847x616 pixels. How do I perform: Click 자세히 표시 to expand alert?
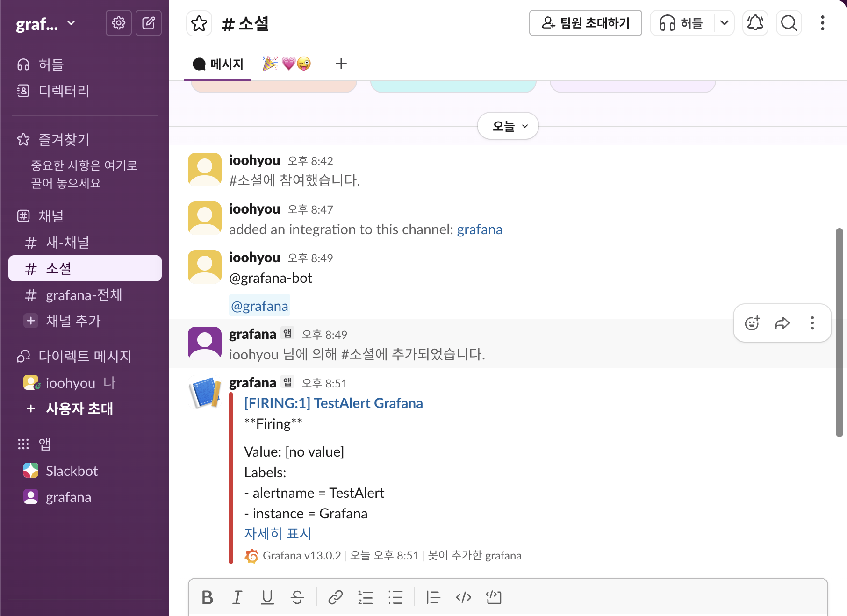tap(278, 533)
